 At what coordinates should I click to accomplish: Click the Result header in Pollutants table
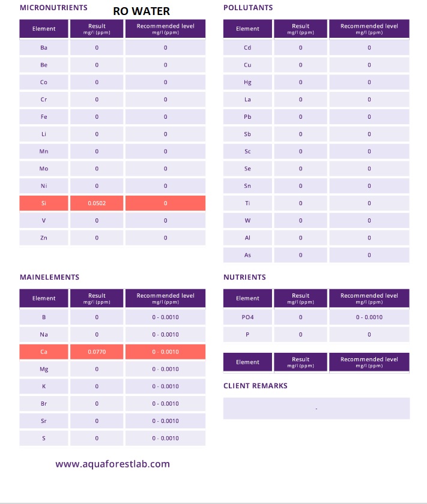coord(301,28)
